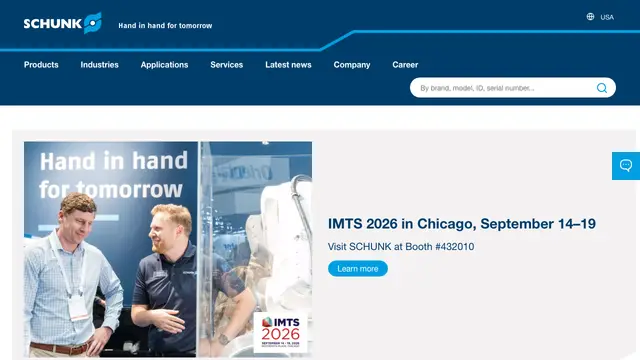Open the Career menu

[405, 65]
